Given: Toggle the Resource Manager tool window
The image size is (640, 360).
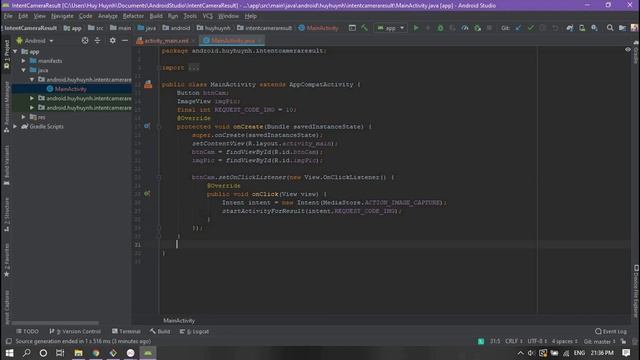Looking at the screenshot, I should click(x=6, y=107).
